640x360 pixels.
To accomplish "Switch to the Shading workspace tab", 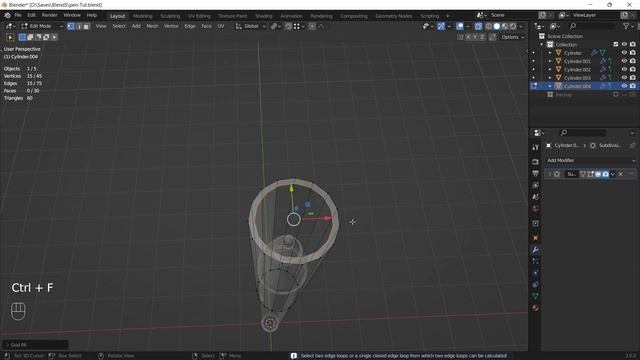I will point(264,16).
